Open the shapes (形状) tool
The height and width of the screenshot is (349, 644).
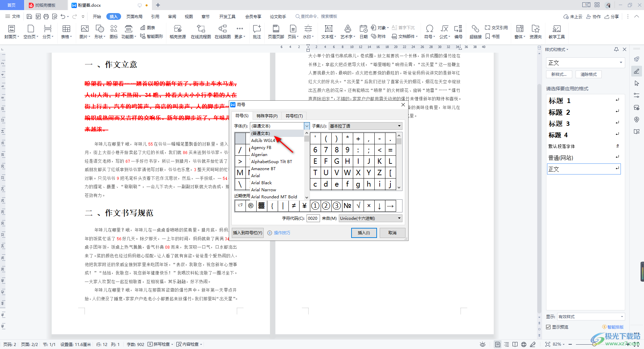(100, 32)
